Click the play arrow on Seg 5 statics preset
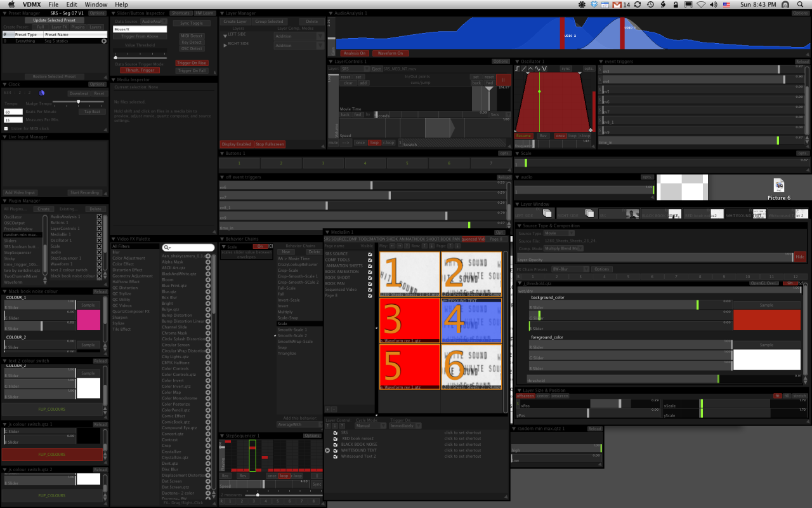The image size is (812, 508). point(104,41)
